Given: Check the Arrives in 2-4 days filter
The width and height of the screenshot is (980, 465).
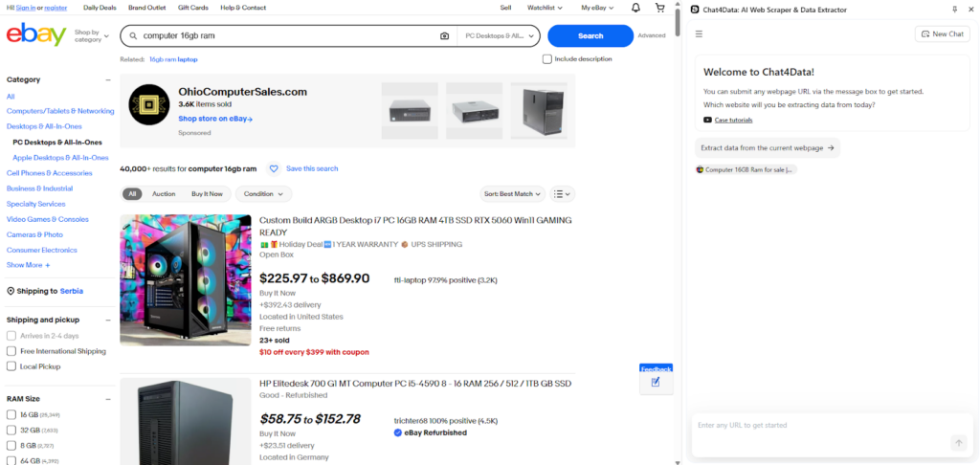Looking at the screenshot, I should pyautogui.click(x=11, y=336).
